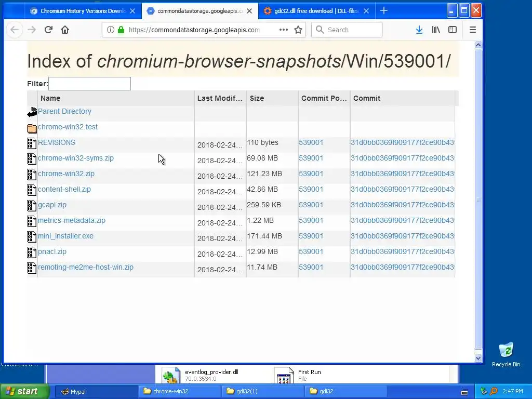Image resolution: width=532 pixels, height=399 pixels.
Task: Open the browser home page
Action: (x=65, y=30)
